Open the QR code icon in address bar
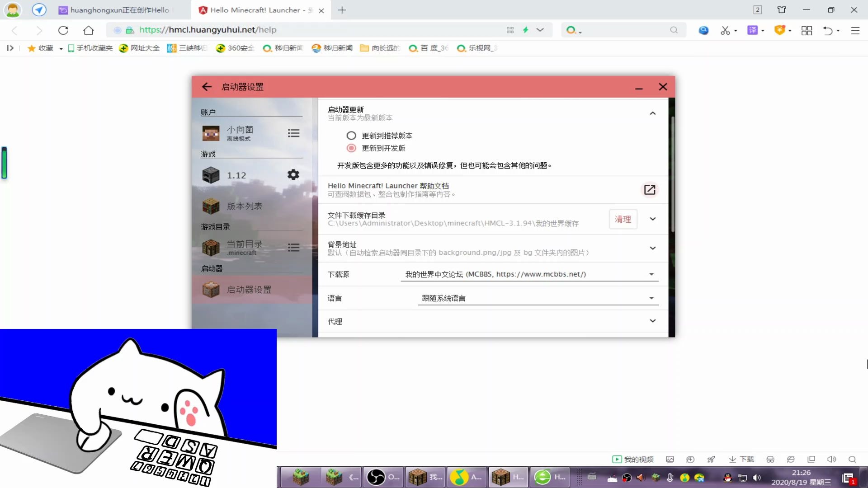868x488 pixels. (x=510, y=30)
